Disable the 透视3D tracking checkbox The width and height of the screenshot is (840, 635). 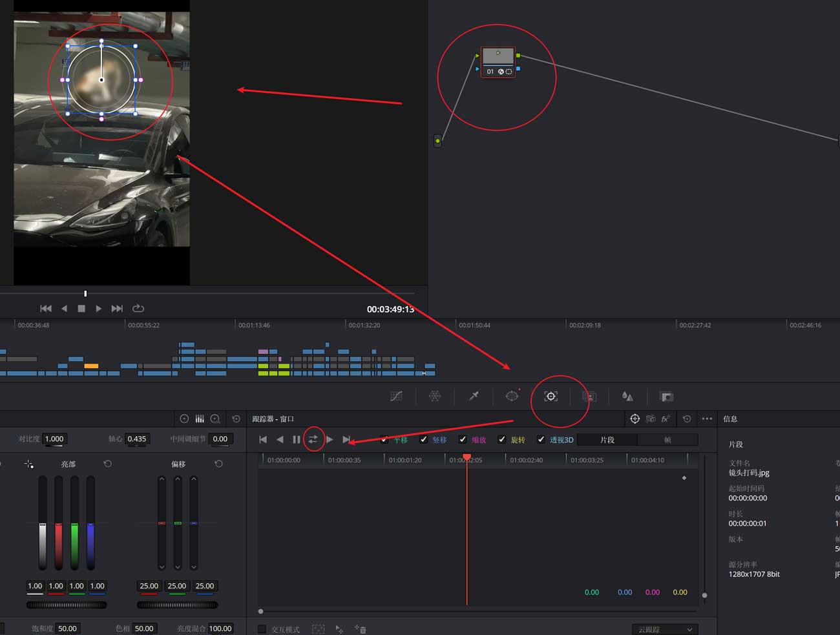click(541, 439)
